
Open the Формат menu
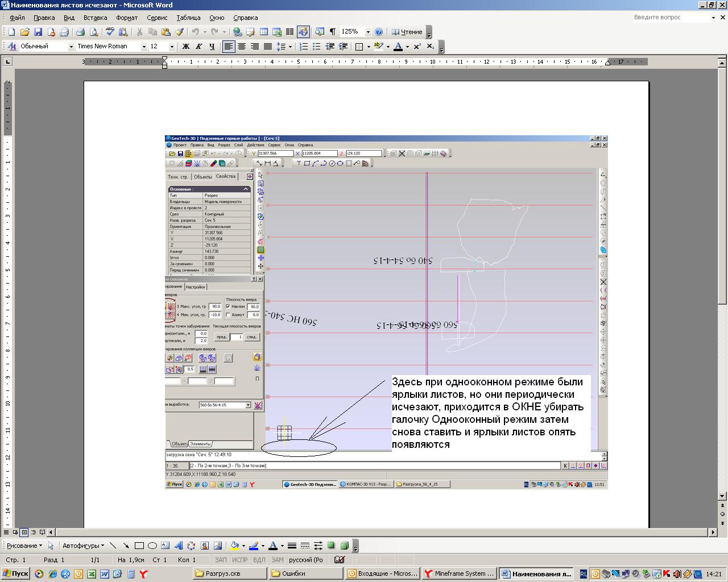point(127,18)
